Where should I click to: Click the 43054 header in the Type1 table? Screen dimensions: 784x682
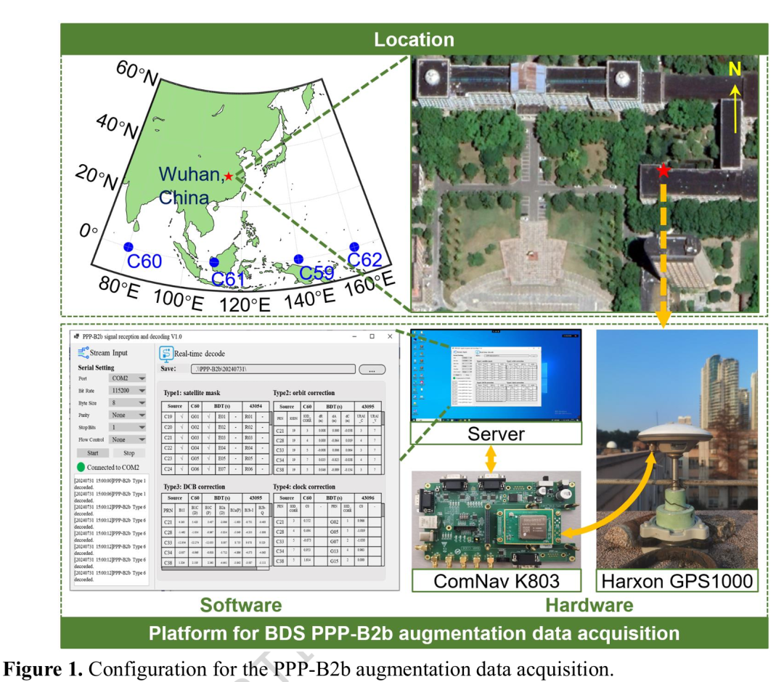pos(256,406)
